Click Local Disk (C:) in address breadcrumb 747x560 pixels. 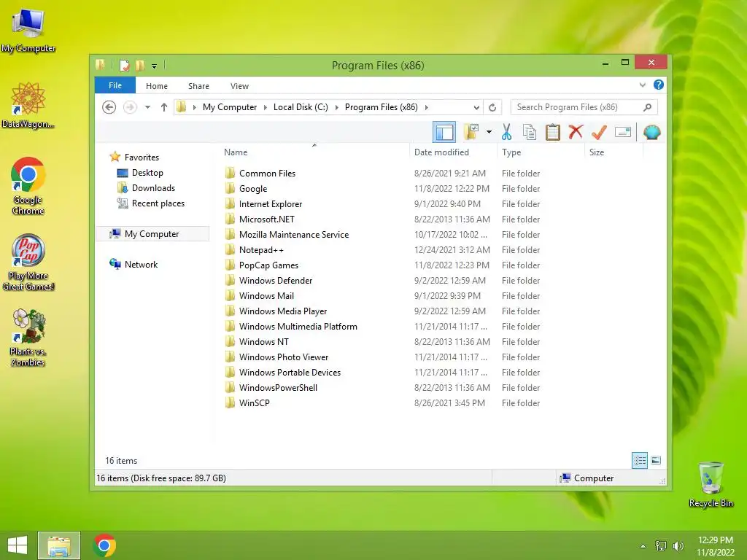301,107
